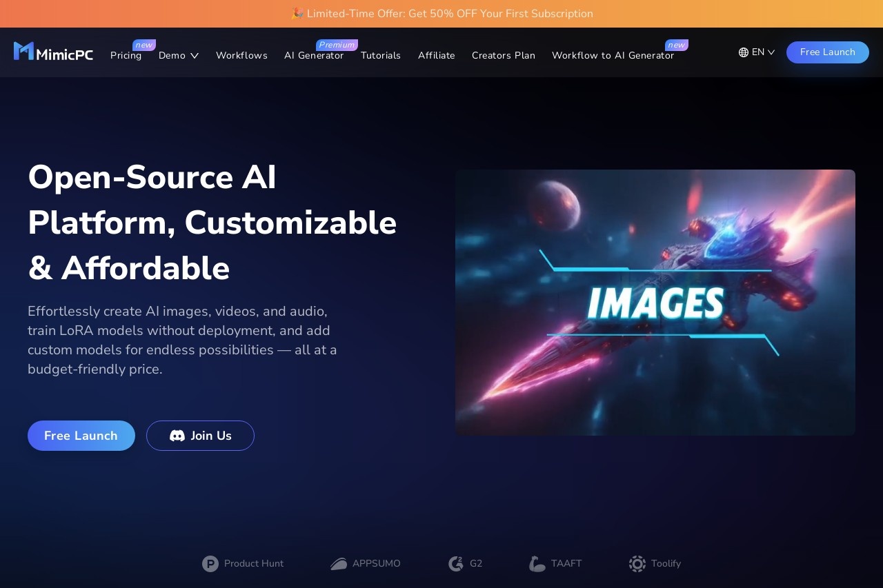Screen dimensions: 883x588
Task: Click the APPSUMO label
Action: [x=377, y=564]
